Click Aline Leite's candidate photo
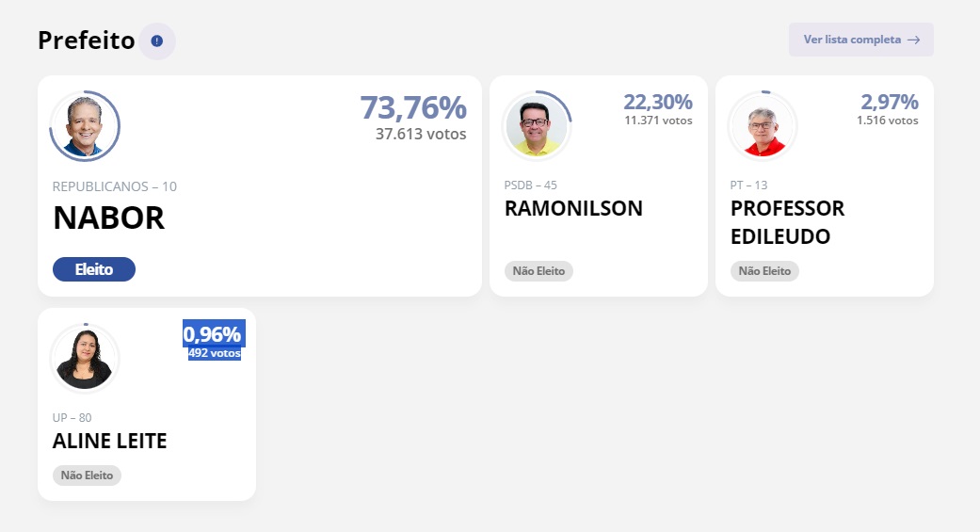Image resolution: width=980 pixels, height=532 pixels. click(x=85, y=359)
